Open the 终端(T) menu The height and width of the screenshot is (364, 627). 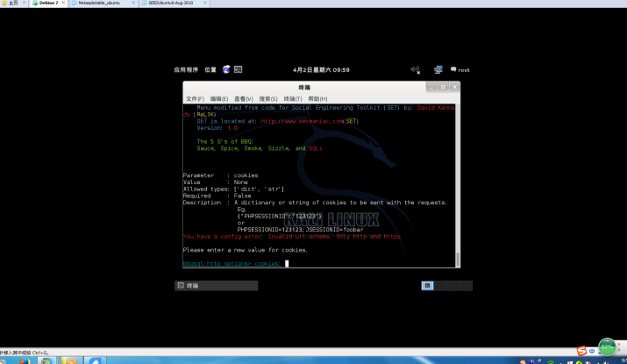click(293, 99)
